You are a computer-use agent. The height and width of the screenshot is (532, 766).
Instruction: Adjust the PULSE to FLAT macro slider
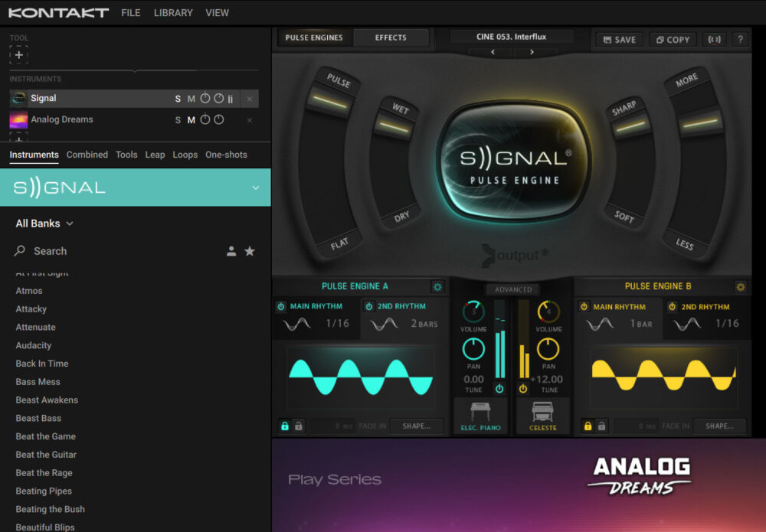330,100
